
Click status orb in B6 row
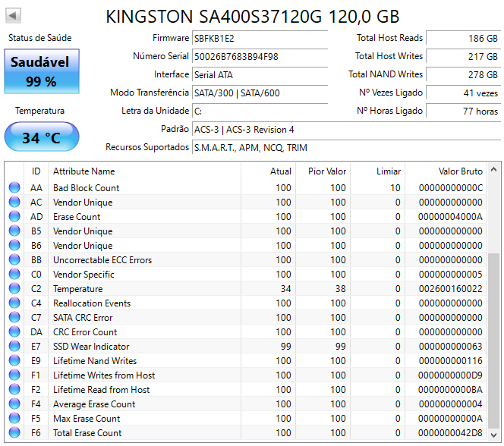click(x=14, y=245)
